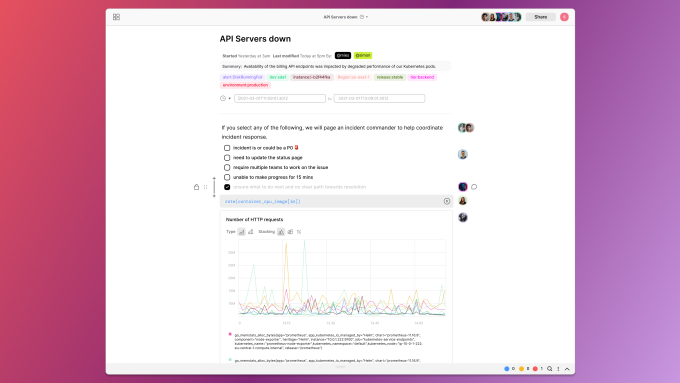Open the notebooks grid icon in top bar
The image size is (680, 383).
(116, 17)
